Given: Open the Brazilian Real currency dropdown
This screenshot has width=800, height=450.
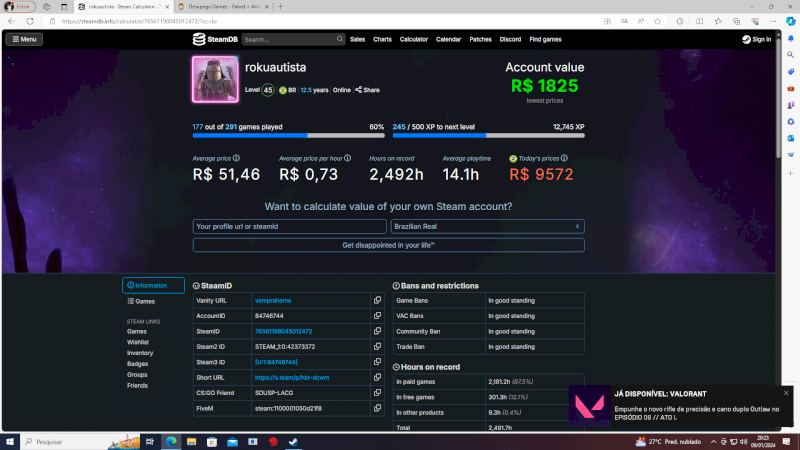Looking at the screenshot, I should [487, 227].
